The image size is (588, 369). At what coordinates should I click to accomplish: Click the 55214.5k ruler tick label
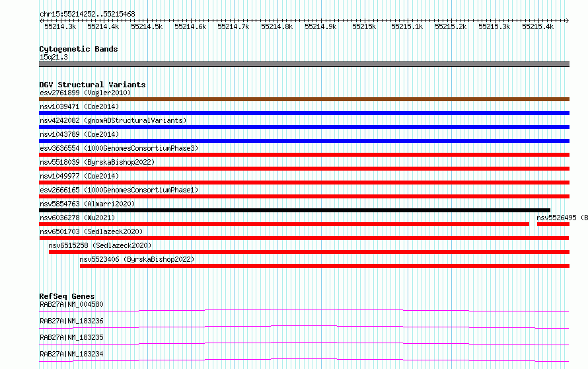[x=147, y=26]
